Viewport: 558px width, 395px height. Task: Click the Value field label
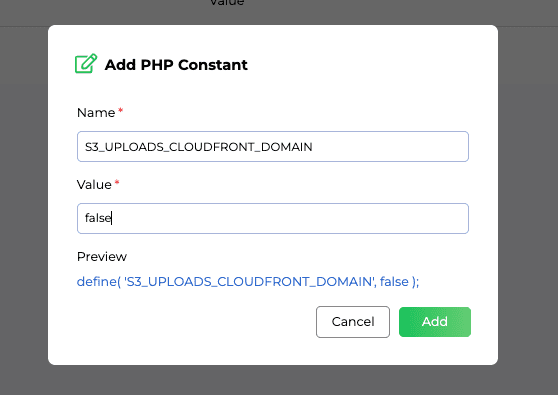(x=94, y=184)
